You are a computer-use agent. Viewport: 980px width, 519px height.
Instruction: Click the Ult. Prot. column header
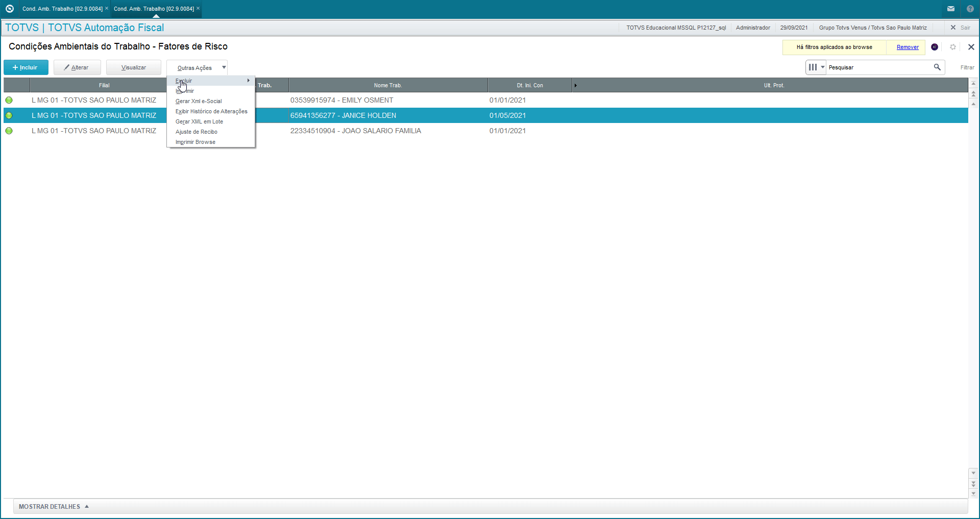[774, 85]
